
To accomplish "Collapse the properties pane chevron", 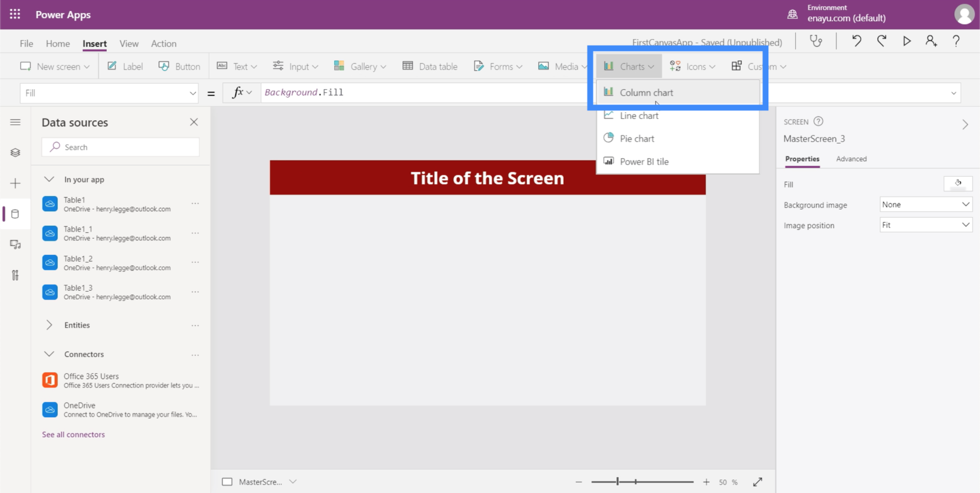I will click(x=965, y=124).
